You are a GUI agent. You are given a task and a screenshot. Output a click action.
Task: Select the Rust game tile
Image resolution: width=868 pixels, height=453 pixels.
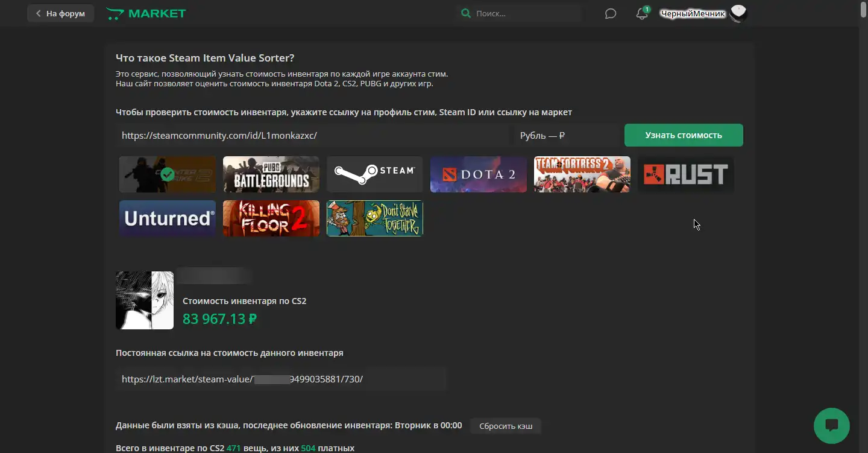coord(686,174)
